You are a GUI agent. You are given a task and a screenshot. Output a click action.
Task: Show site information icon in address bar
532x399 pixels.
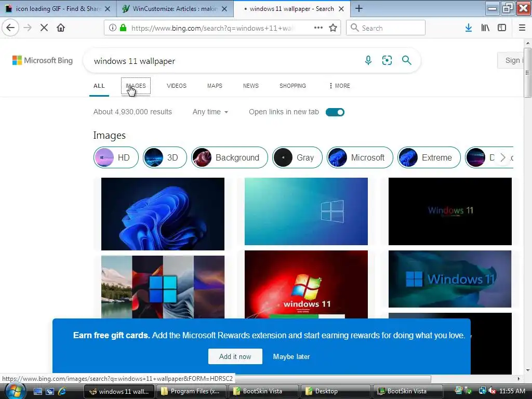click(112, 28)
